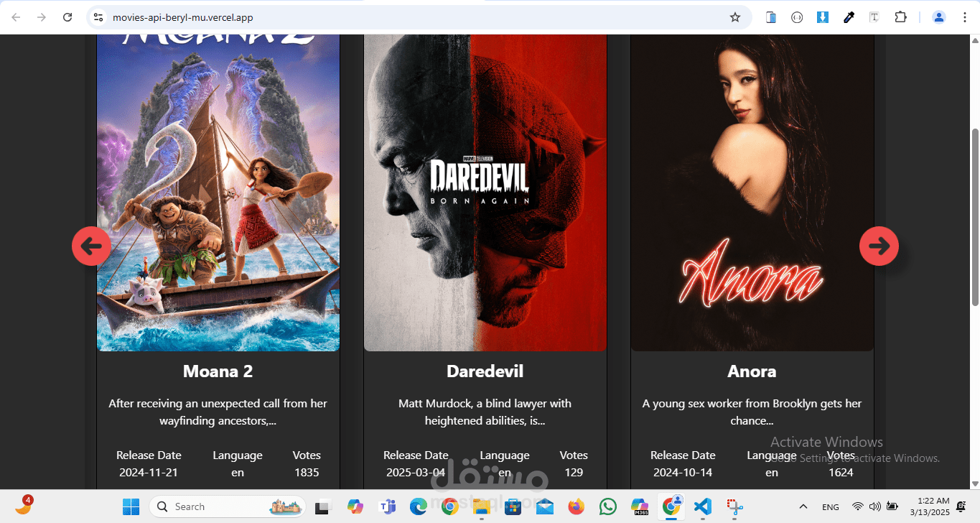This screenshot has height=523, width=980.
Task: Click Daredevil vote count 129
Action: pyautogui.click(x=574, y=473)
